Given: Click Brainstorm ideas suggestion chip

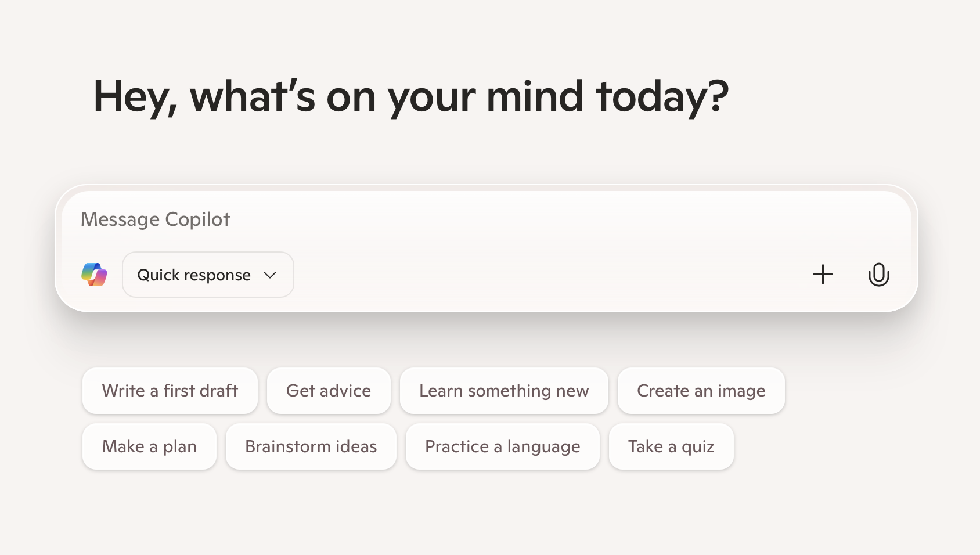Looking at the screenshot, I should pos(311,446).
